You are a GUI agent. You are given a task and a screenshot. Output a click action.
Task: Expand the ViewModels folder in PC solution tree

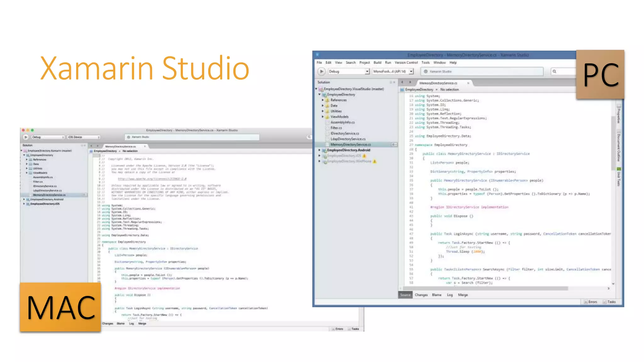pyautogui.click(x=323, y=117)
